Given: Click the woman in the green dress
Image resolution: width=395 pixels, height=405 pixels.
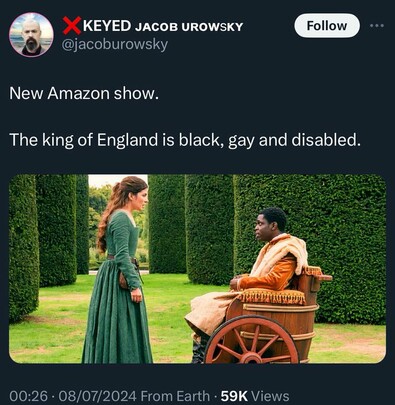Looking at the screenshot, I should click(118, 269).
